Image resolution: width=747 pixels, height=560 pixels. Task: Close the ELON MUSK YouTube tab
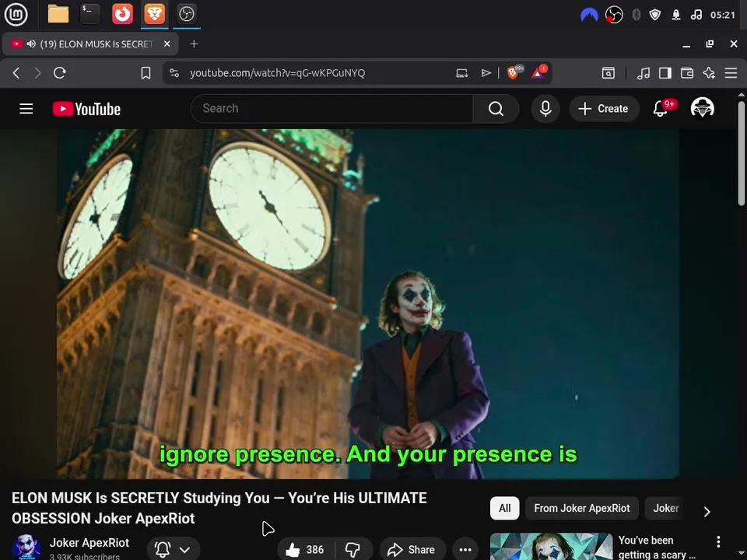point(167,44)
